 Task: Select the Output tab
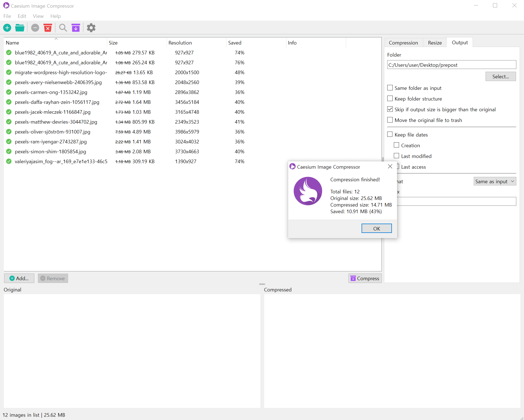click(460, 42)
